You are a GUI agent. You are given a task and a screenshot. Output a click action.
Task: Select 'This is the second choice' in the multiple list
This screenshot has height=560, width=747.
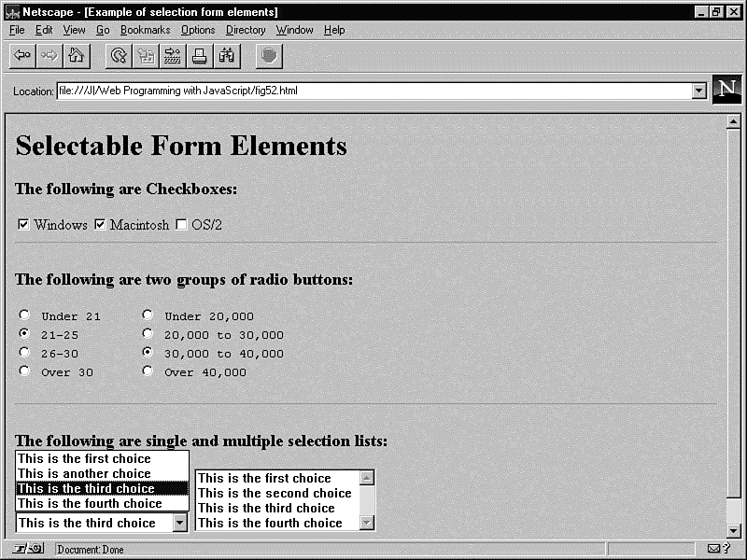click(x=275, y=493)
